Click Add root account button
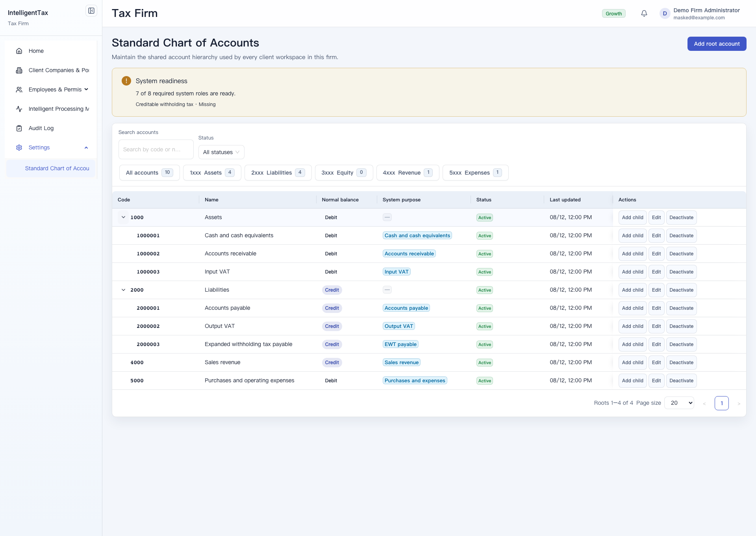This screenshot has height=536, width=756. [x=717, y=44]
